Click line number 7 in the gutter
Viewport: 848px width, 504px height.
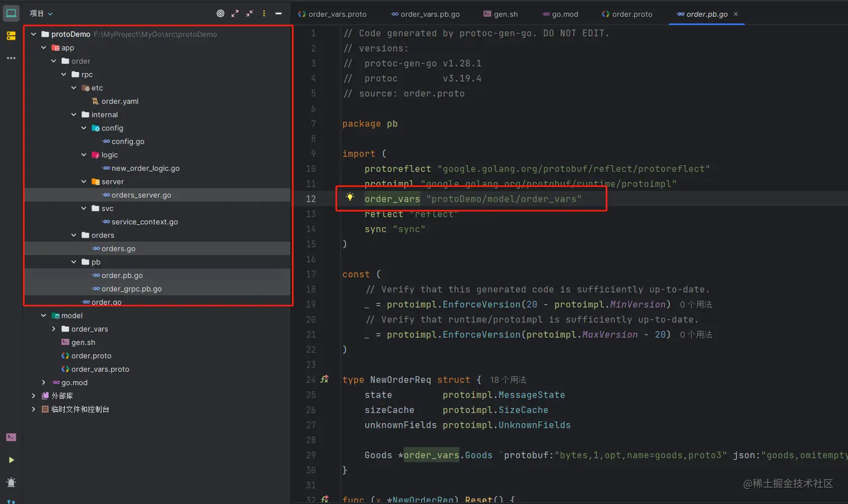[314, 124]
